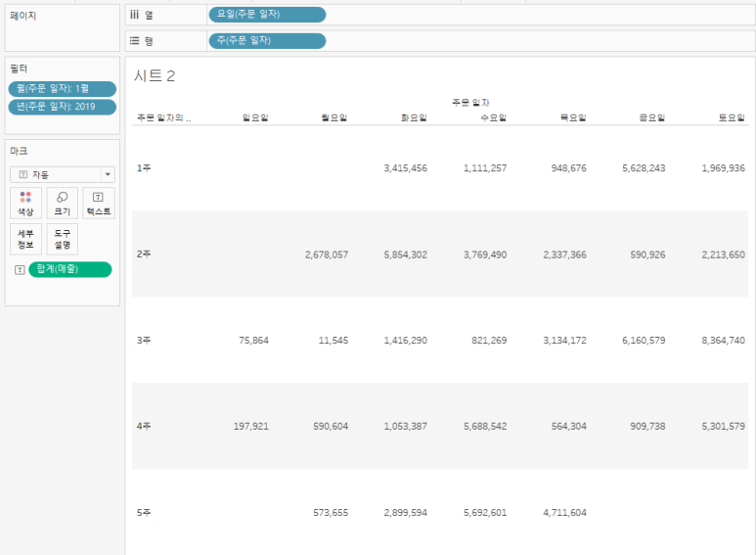Screen dimensions: 756x555
Task: Click the cell value 75,864
Action: click(x=253, y=341)
